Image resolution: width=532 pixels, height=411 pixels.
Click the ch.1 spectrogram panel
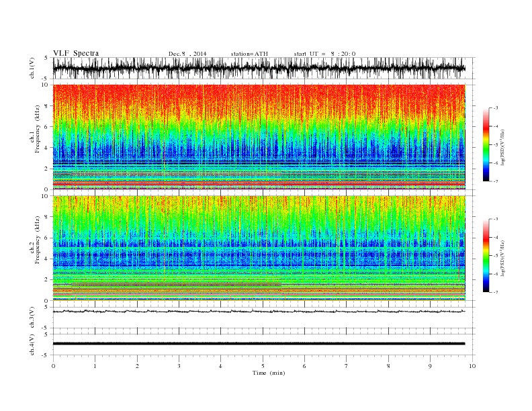click(259, 137)
